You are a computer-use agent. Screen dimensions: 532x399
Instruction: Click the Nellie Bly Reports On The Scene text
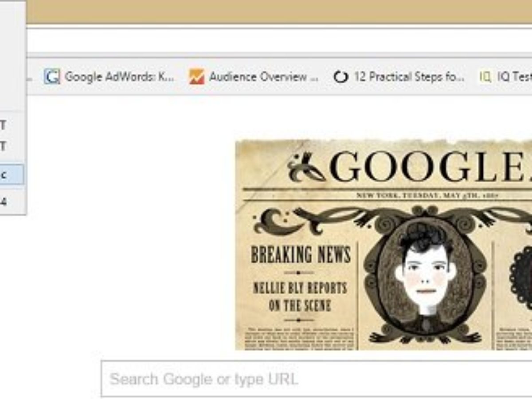[x=300, y=296]
